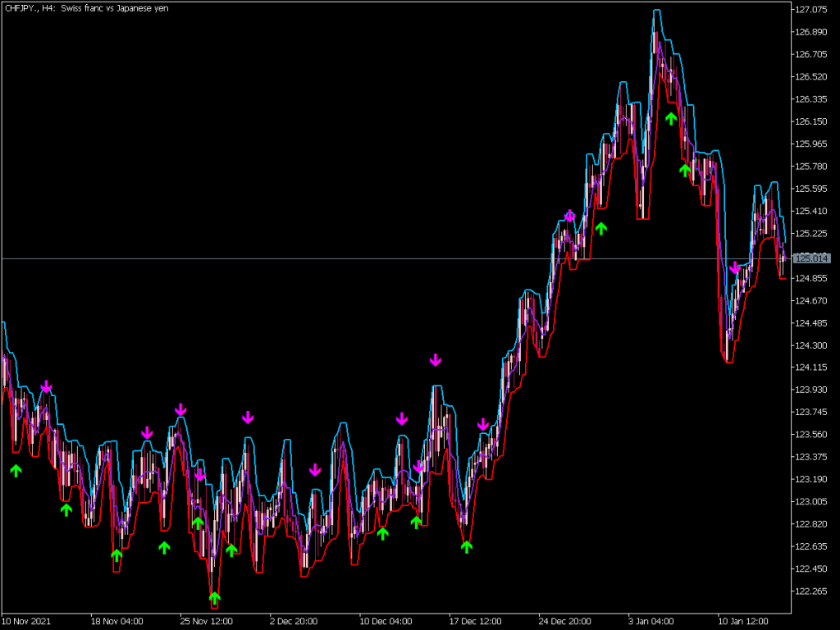Screen dimensions: 840x630
Task: Click the magenta sell arrow near 10 Jan 12:00
Action: 734,267
